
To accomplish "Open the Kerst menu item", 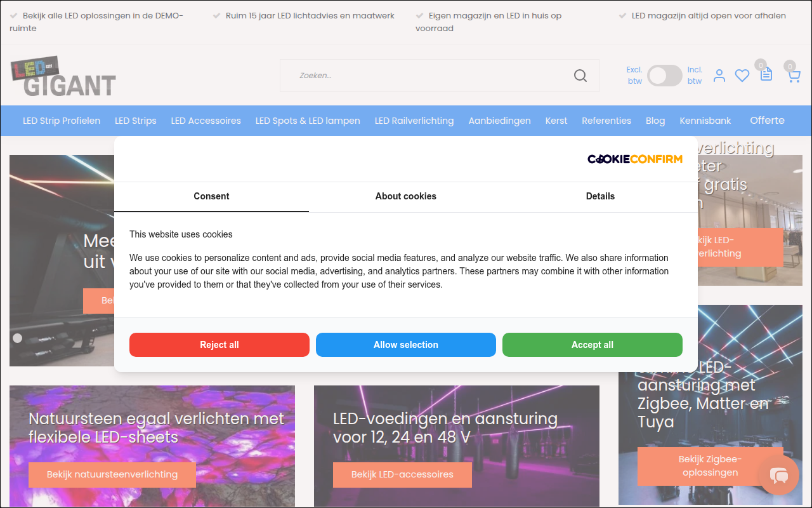I will click(x=556, y=121).
